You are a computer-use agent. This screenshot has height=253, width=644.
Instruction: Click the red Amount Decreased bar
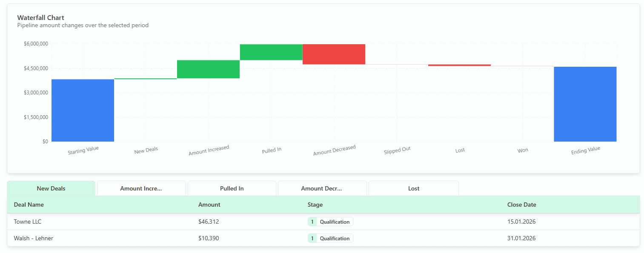point(334,54)
